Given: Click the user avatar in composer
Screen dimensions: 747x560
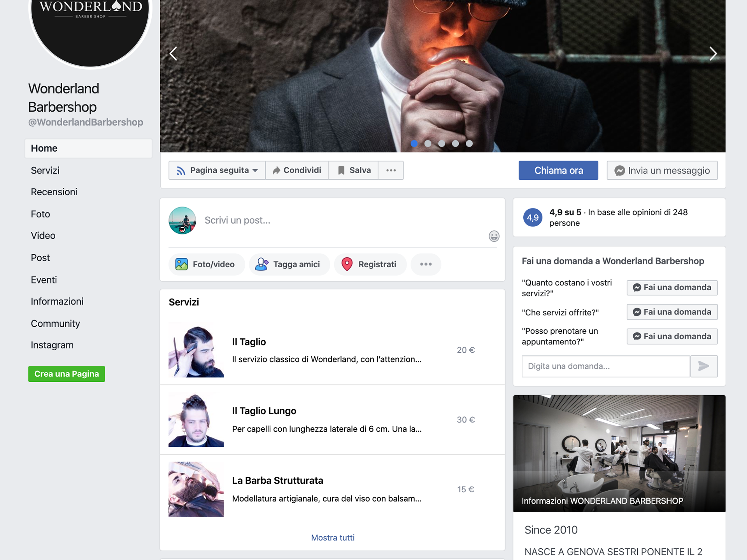Looking at the screenshot, I should tap(182, 220).
